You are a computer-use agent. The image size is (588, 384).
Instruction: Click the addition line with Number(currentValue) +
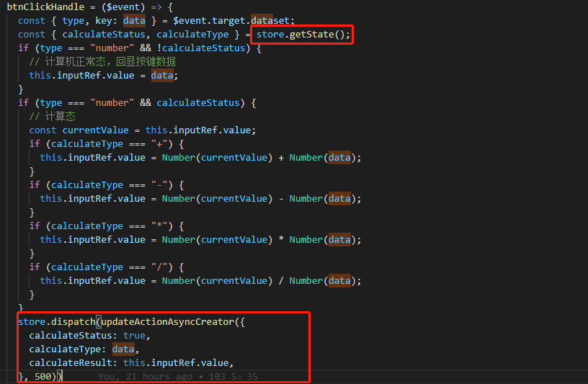click(x=200, y=158)
